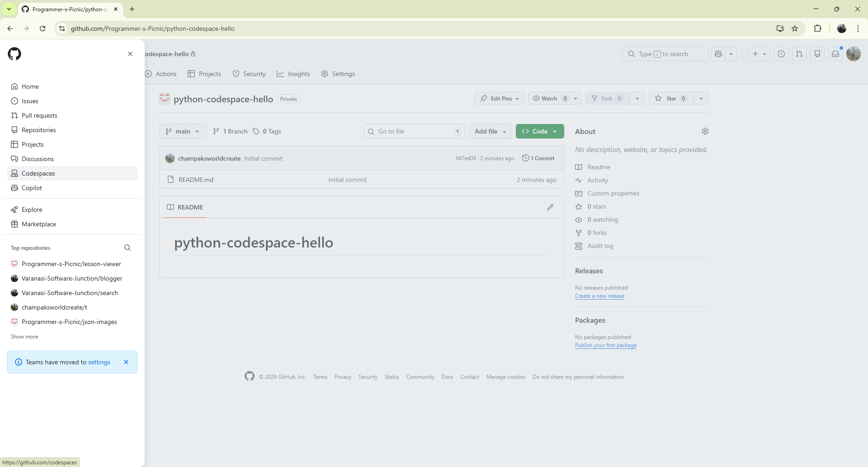Open the user profile avatar menu

click(x=854, y=54)
